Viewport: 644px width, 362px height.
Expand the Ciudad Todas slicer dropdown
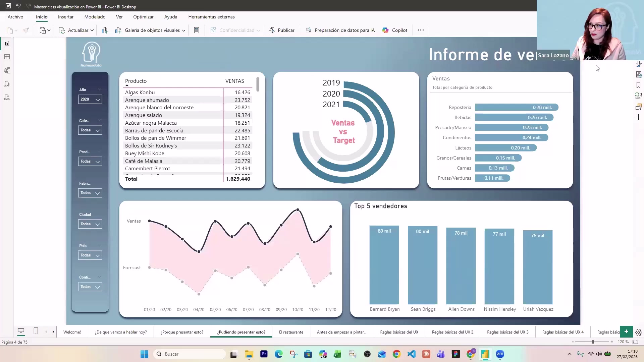(x=97, y=224)
